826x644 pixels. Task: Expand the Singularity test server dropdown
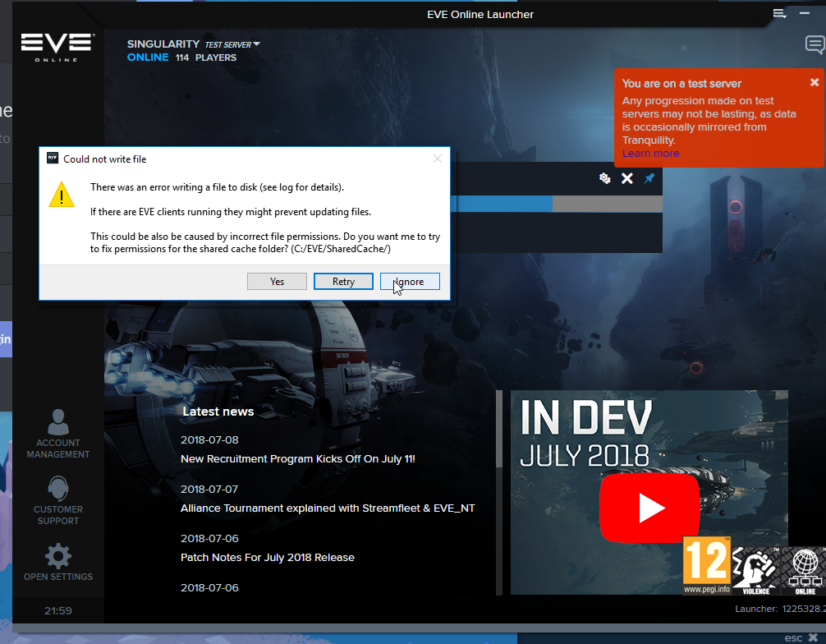[256, 44]
